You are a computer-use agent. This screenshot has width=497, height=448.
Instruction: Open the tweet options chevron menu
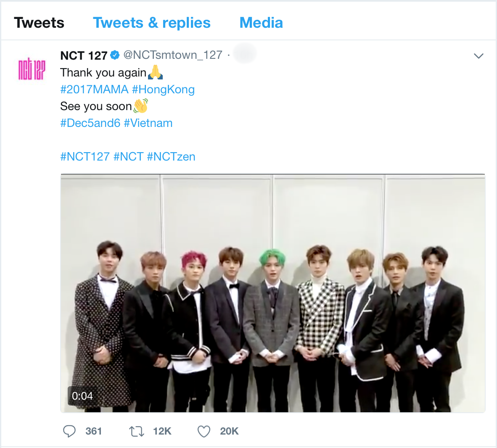[478, 56]
